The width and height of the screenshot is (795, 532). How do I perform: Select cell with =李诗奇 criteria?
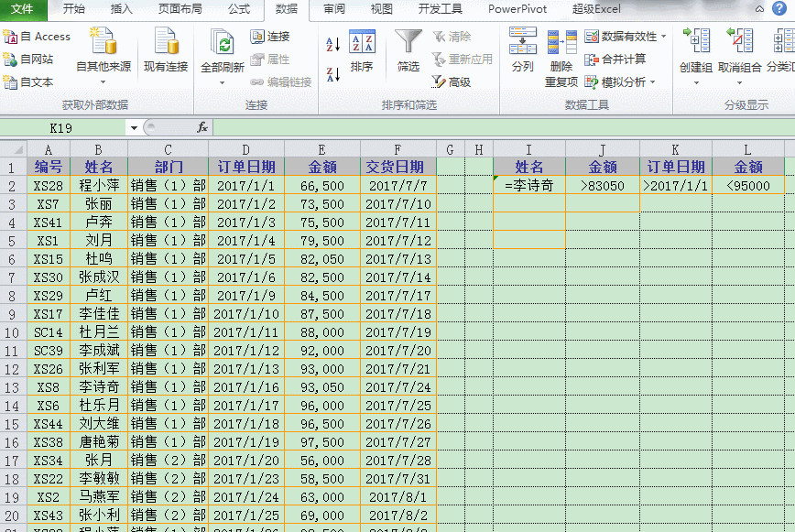pos(528,186)
